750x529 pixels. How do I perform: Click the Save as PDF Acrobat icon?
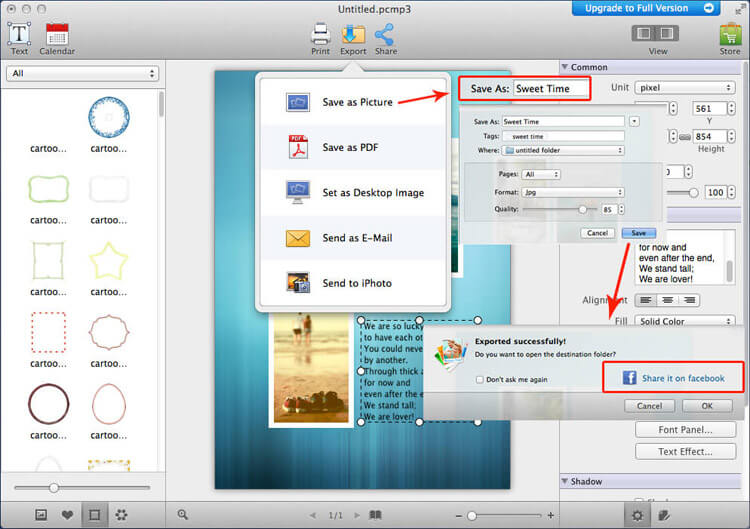(x=298, y=147)
